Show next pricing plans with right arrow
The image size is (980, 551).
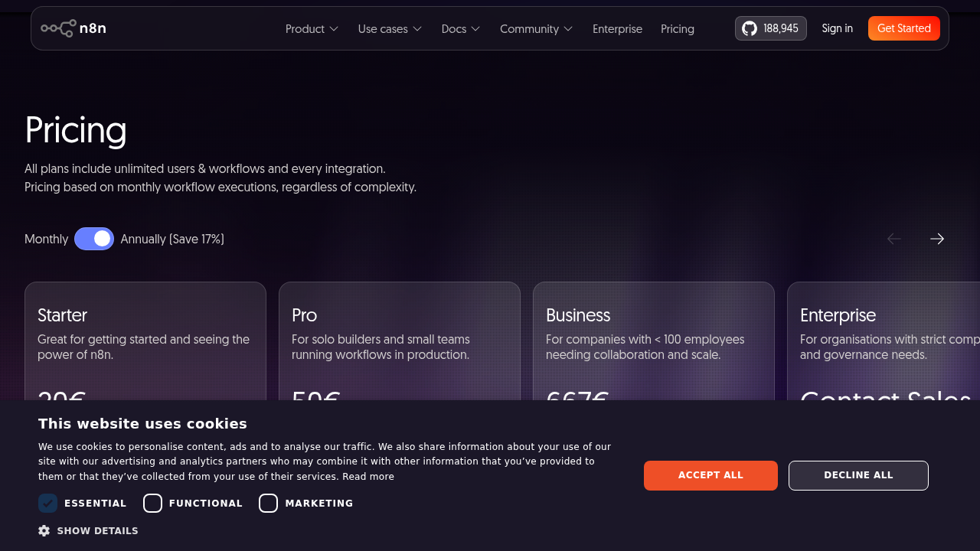point(937,239)
